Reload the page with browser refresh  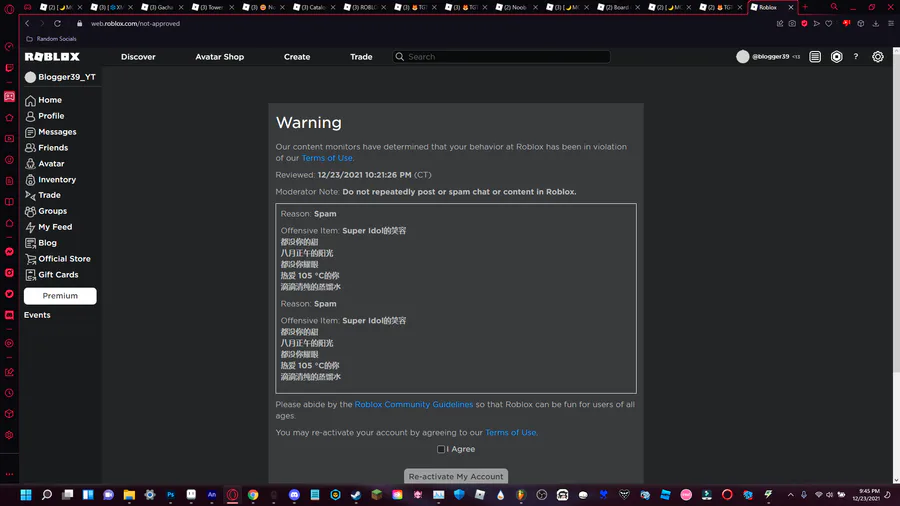click(57, 24)
